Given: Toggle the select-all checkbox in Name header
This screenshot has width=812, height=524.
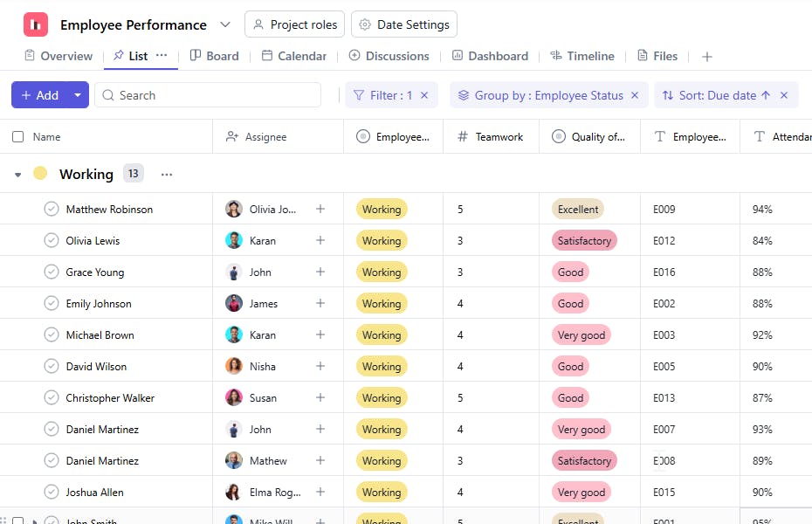Looking at the screenshot, I should [x=18, y=136].
